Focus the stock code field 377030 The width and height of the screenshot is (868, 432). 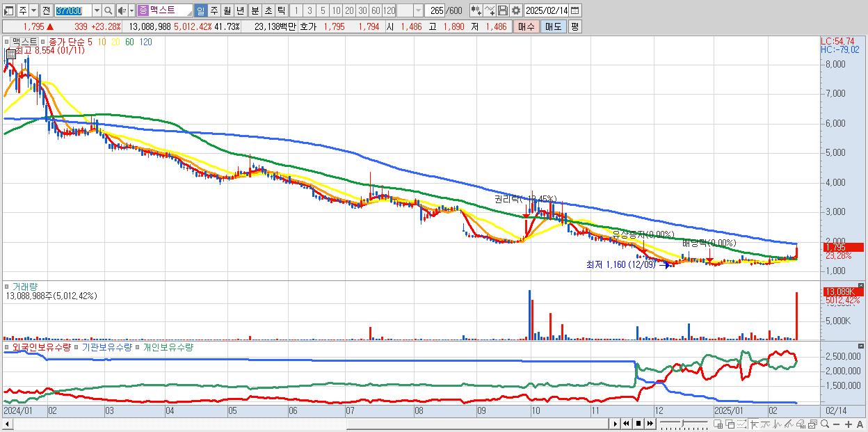click(x=73, y=10)
